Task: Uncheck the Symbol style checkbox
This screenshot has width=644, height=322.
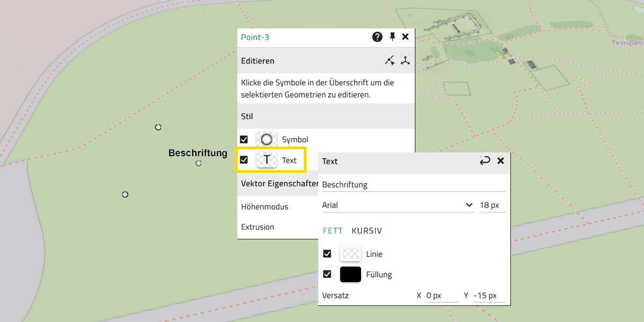Action: coord(244,140)
